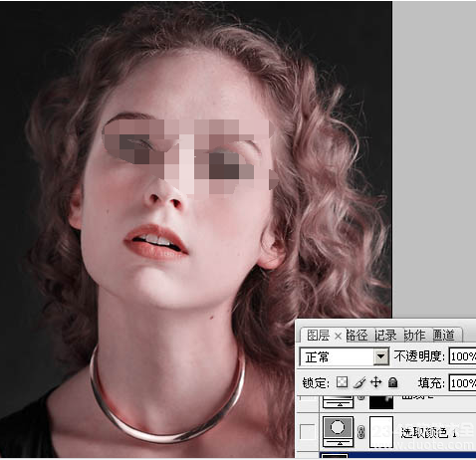Image resolution: width=476 pixels, height=460 pixels.
Task: Click the 填充 fill value field
Action: coord(462,383)
